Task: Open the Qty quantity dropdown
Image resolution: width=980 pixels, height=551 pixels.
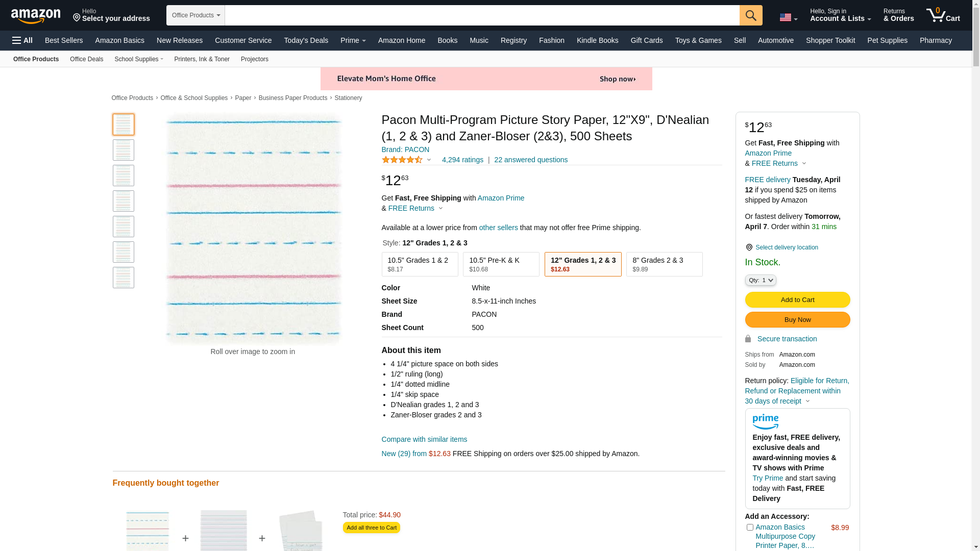Action: click(x=760, y=280)
